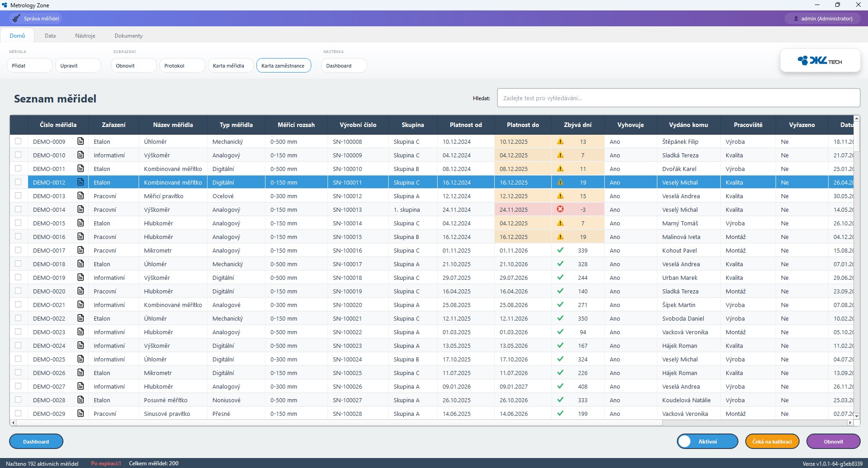Focus the Hledat search text field

click(x=678, y=98)
